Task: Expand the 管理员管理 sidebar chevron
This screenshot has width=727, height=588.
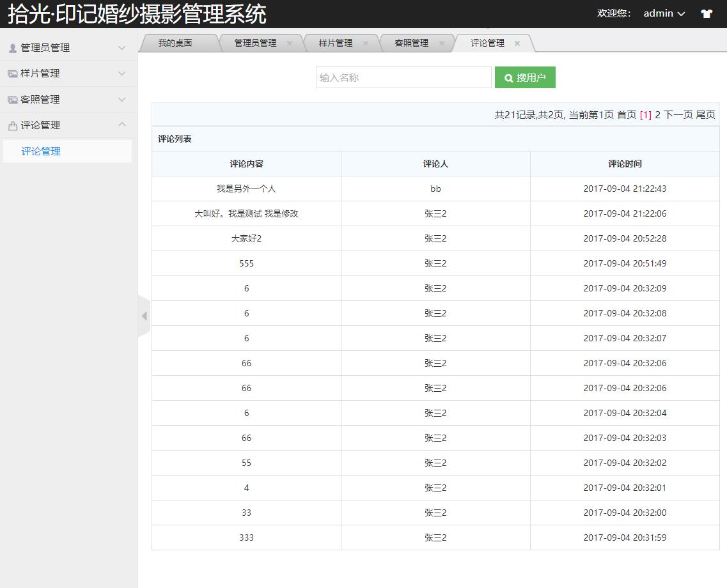Action: pyautogui.click(x=122, y=48)
